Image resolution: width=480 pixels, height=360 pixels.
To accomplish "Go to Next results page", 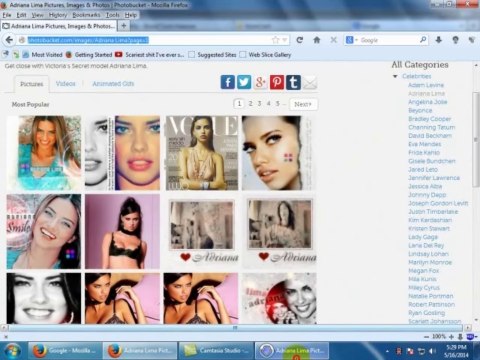I will click(x=303, y=104).
